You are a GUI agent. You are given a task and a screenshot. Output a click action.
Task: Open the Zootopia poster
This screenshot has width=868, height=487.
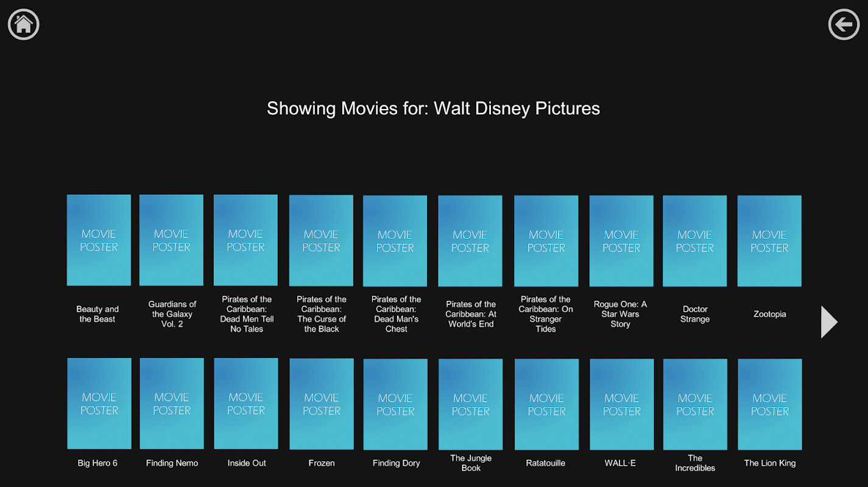pos(770,240)
